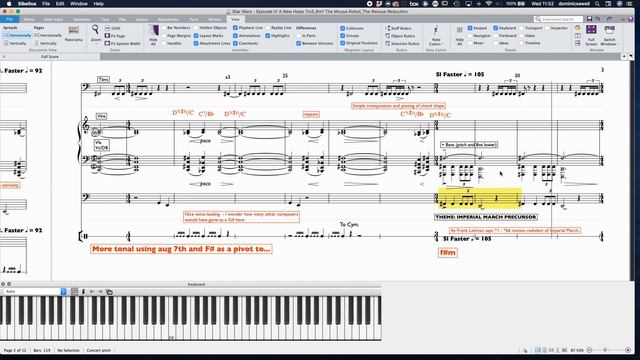Screen dimensions: 640x360
Task: Open the Edit menu
Action: coord(60,4)
